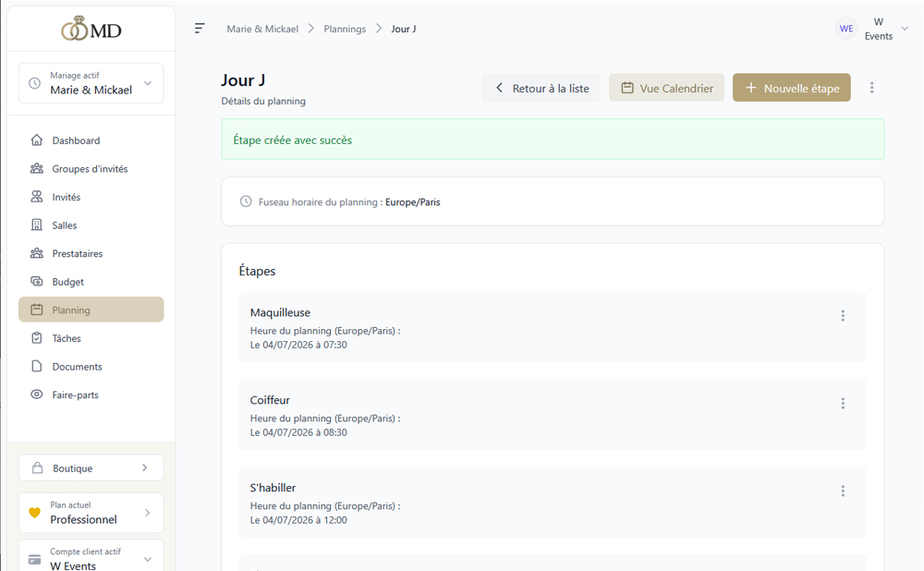Click the time zone clock icon
The height and width of the screenshot is (571, 924).
(x=246, y=201)
